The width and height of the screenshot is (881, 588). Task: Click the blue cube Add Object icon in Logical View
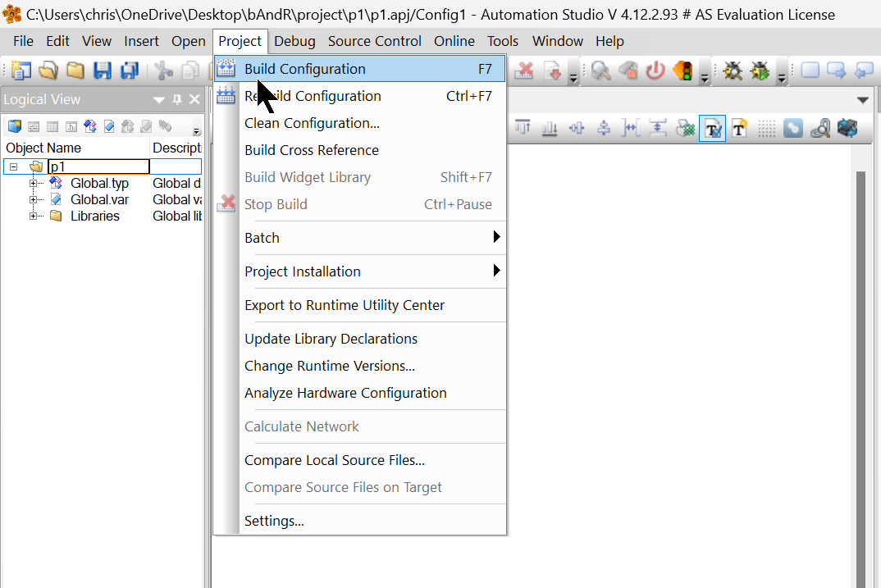coord(15,126)
